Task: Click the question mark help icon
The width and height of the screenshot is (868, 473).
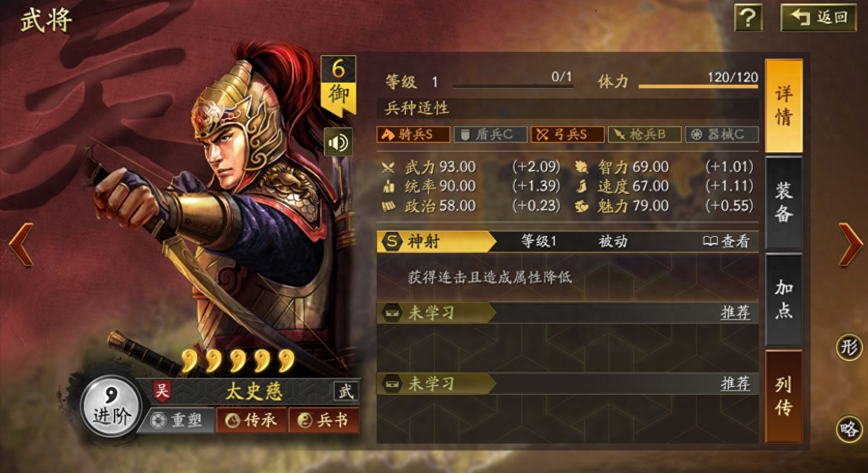Action: coord(748,17)
